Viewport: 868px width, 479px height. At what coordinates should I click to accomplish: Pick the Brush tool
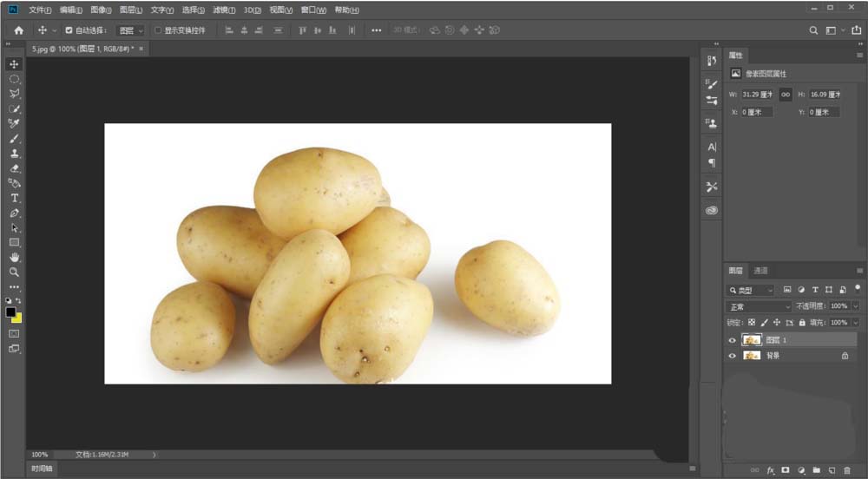[15, 139]
